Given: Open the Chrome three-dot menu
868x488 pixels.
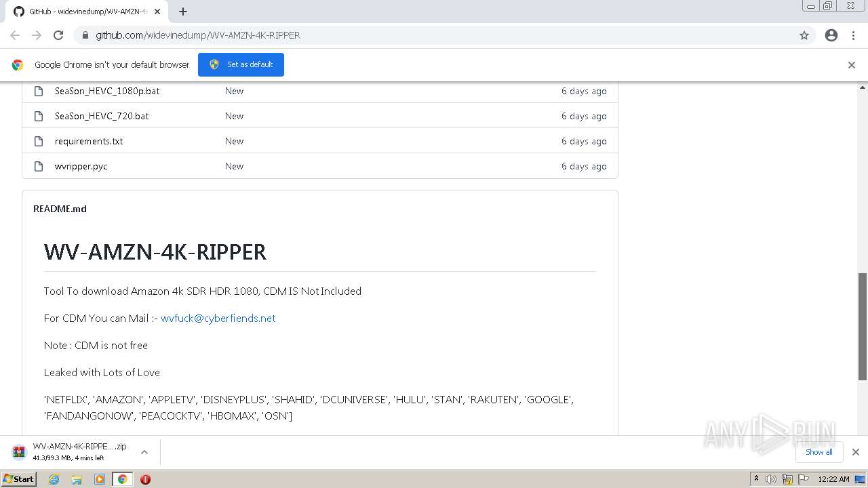Looking at the screenshot, I should click(x=854, y=35).
